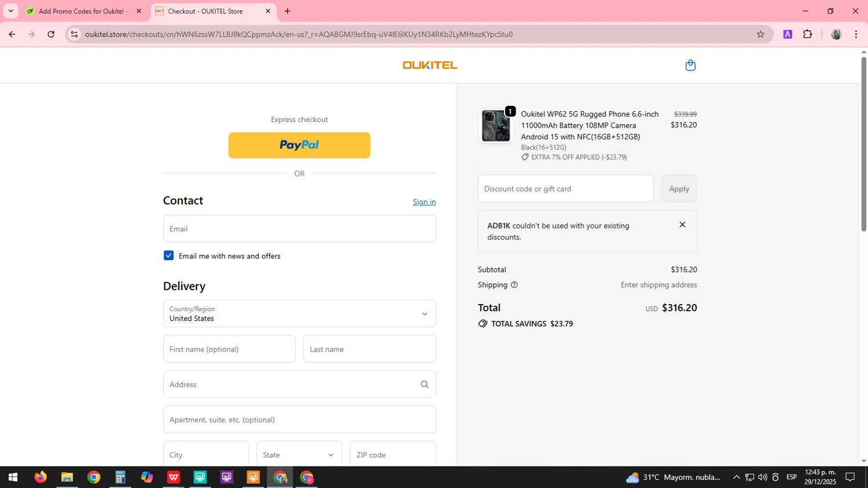868x488 pixels.
Task: Open the volume control in system tray
Action: click(x=763, y=478)
